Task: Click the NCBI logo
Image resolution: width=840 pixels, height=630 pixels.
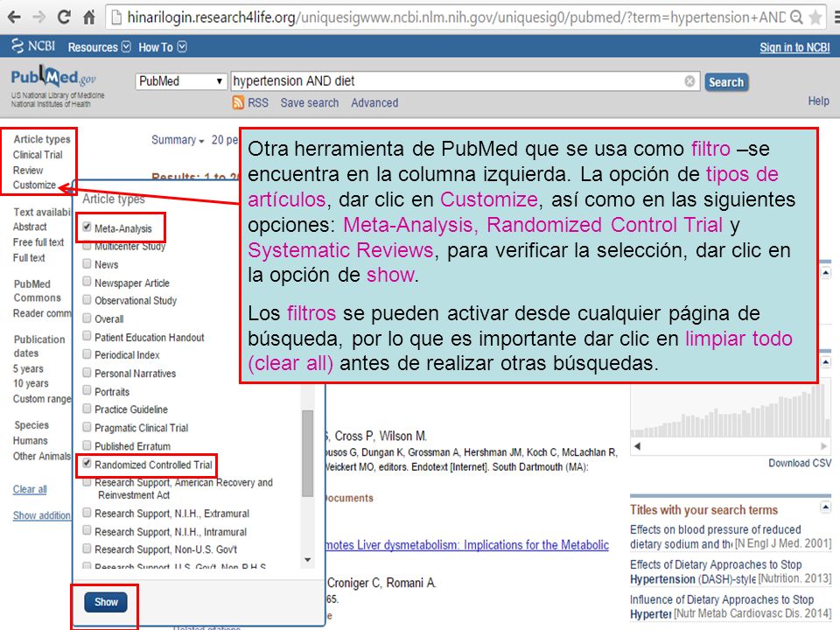Action: [x=33, y=46]
